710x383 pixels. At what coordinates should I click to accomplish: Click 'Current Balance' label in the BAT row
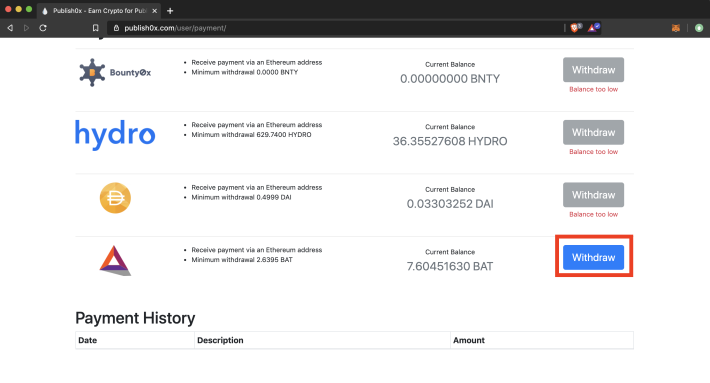pos(450,252)
